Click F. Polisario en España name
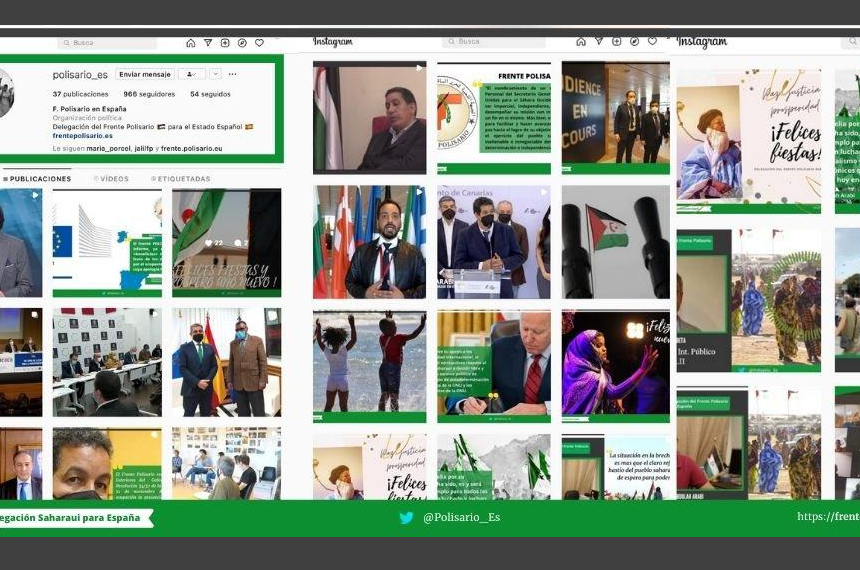This screenshot has width=860, height=570. (89, 109)
